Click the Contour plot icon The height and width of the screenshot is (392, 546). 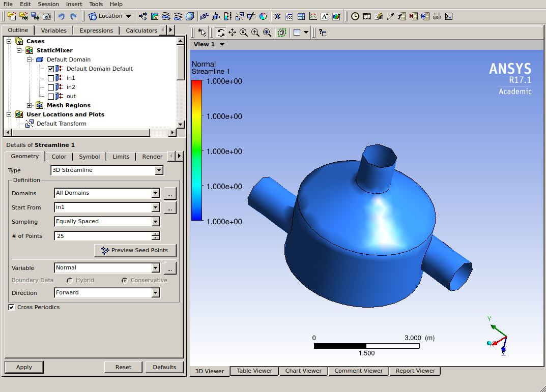[155, 16]
